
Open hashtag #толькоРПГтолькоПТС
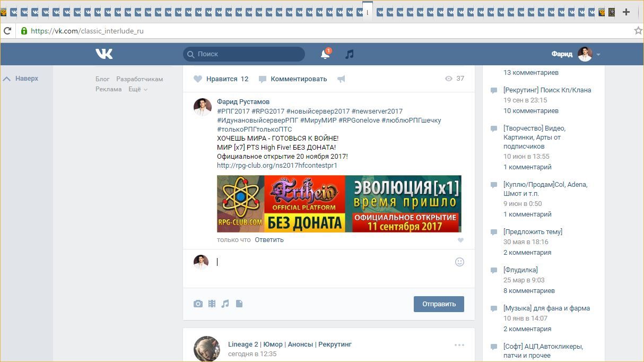255,130
